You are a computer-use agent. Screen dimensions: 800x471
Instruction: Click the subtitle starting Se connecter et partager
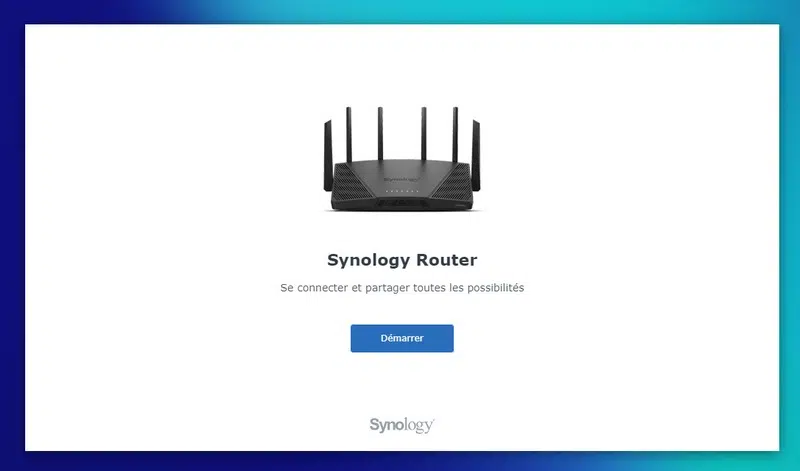pyautogui.click(x=402, y=288)
